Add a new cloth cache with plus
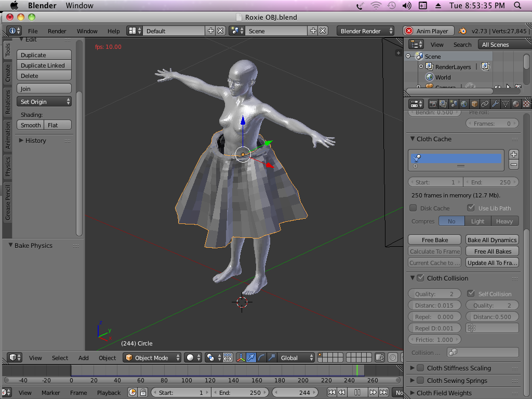 tap(513, 154)
